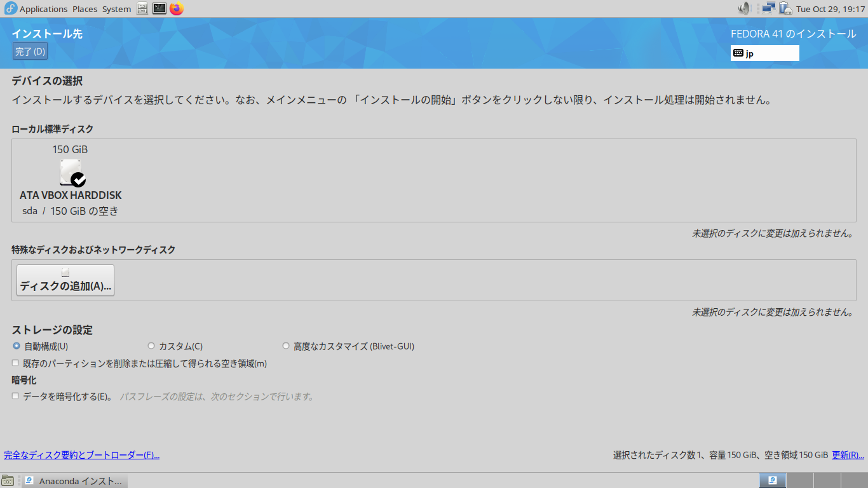This screenshot has width=868, height=488.
Task: Click the jp keyboard layout indicator
Action: point(765,53)
